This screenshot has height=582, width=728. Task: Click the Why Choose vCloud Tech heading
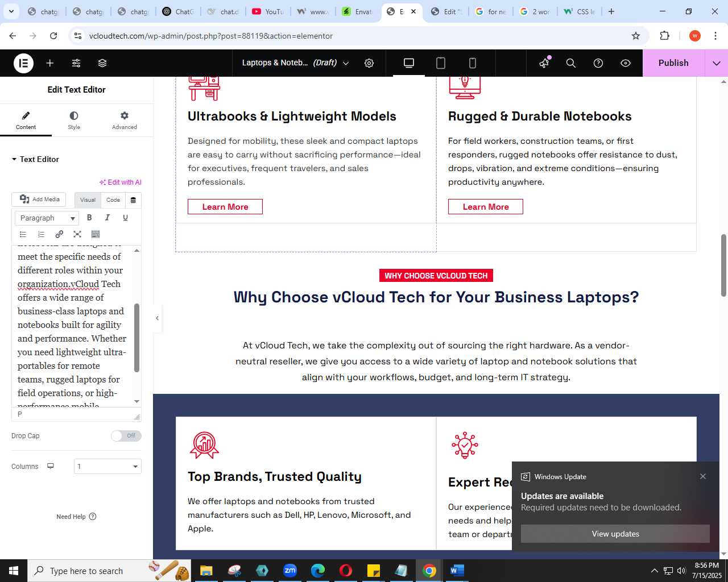[x=436, y=297]
